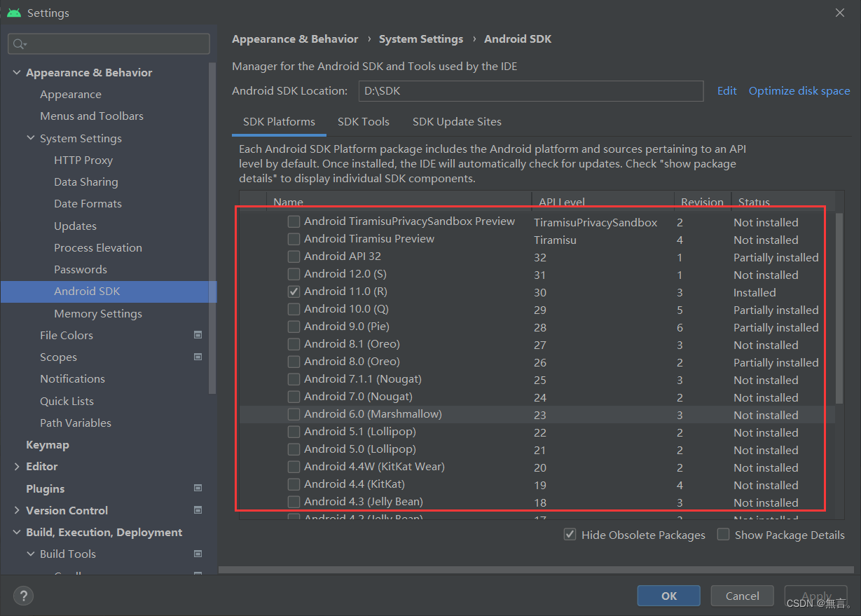Click 'Installed' status for Android 11.0 (R)
Screen dimensions: 861x616
(x=755, y=292)
